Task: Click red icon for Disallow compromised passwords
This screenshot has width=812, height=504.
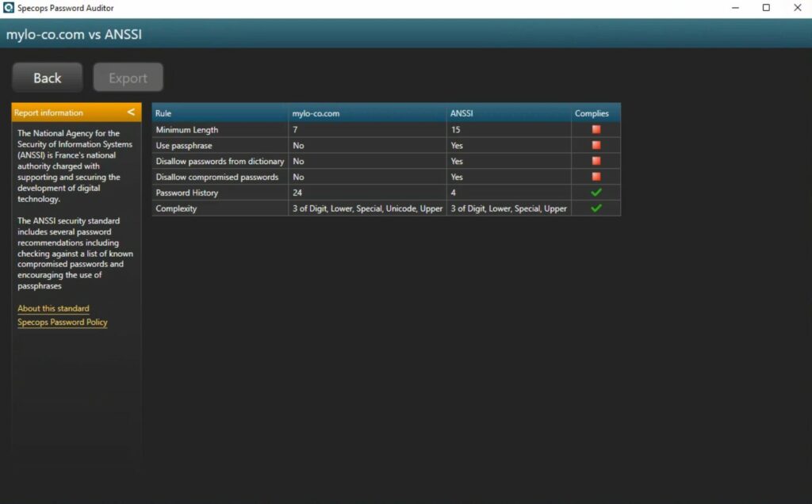Action: point(596,177)
